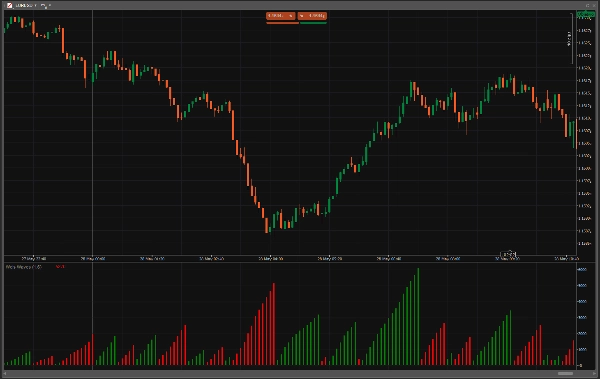The width and height of the screenshot is (600, 379).
Task: Click the tallest green Weis Wave bar
Action: [x=418, y=317]
